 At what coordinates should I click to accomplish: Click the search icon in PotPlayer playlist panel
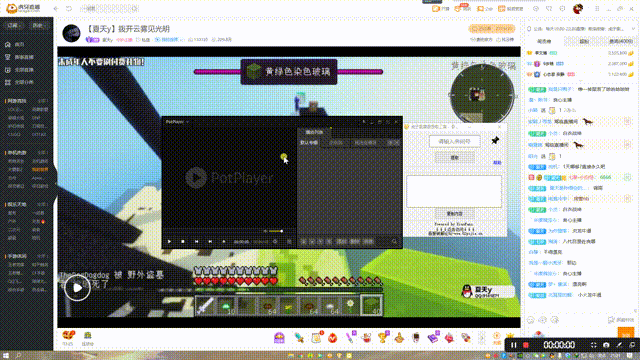pyautogui.click(x=394, y=242)
